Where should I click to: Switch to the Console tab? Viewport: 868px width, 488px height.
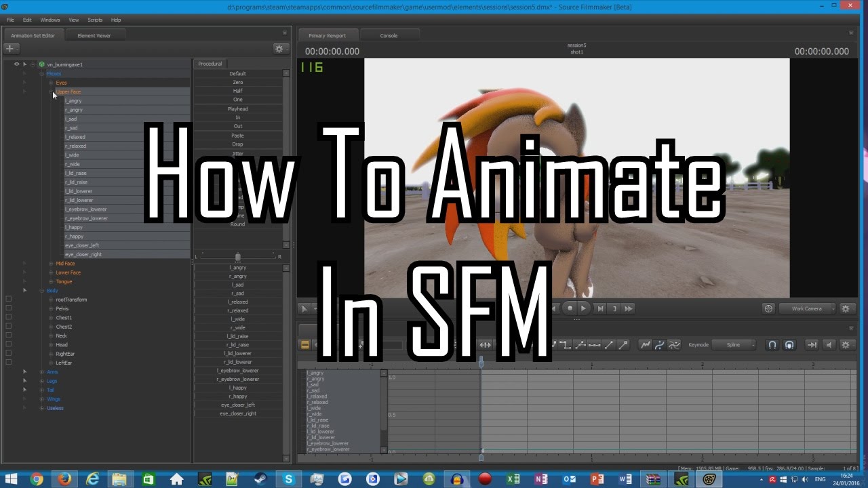(x=389, y=35)
